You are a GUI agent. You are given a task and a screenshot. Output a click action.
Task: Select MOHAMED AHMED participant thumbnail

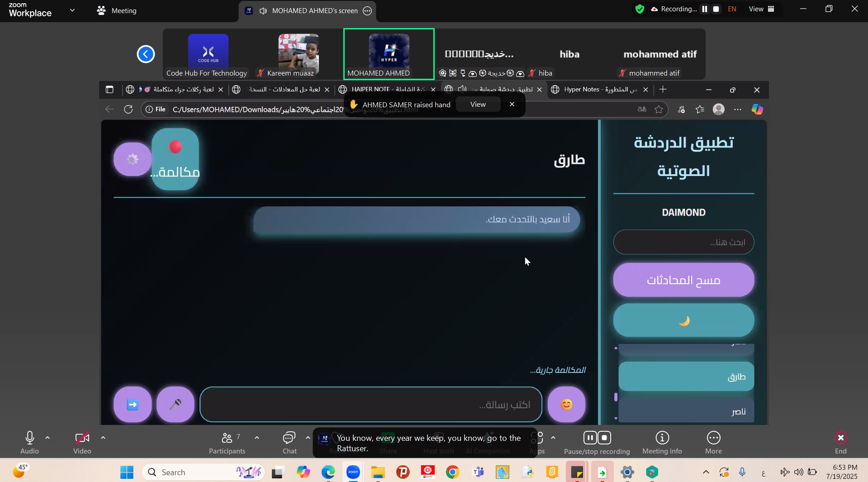point(389,54)
